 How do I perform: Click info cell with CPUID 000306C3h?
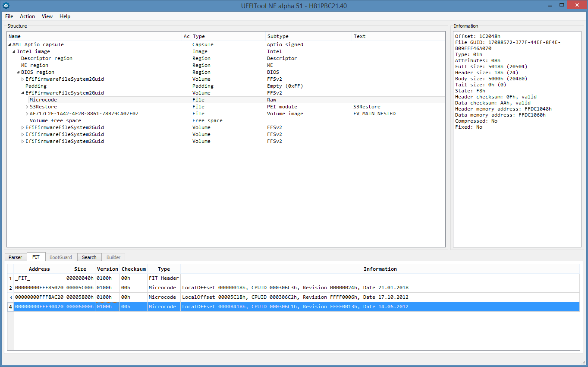point(380,288)
